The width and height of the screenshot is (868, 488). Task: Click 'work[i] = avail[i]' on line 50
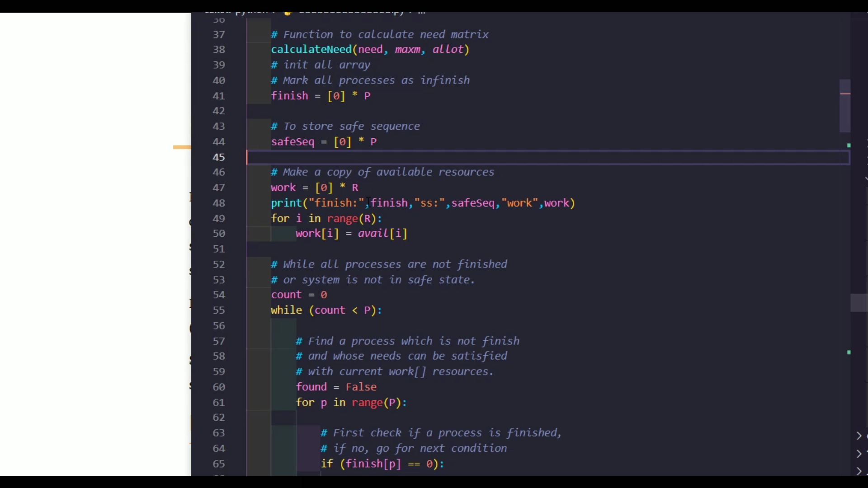tap(352, 234)
